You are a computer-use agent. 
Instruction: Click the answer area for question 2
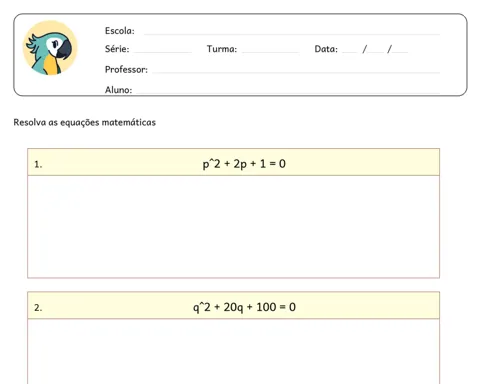coord(233,351)
